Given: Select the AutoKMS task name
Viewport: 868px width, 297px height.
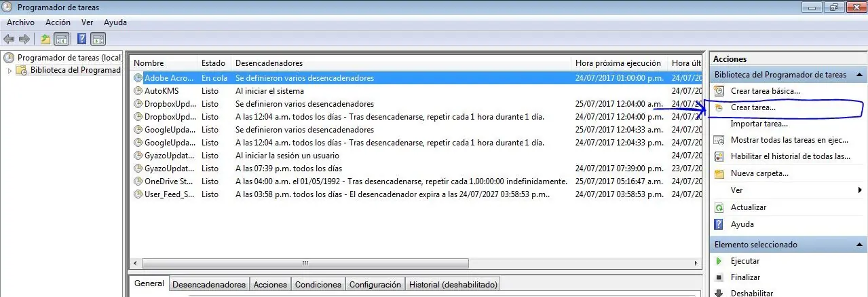Looking at the screenshot, I should [x=162, y=91].
